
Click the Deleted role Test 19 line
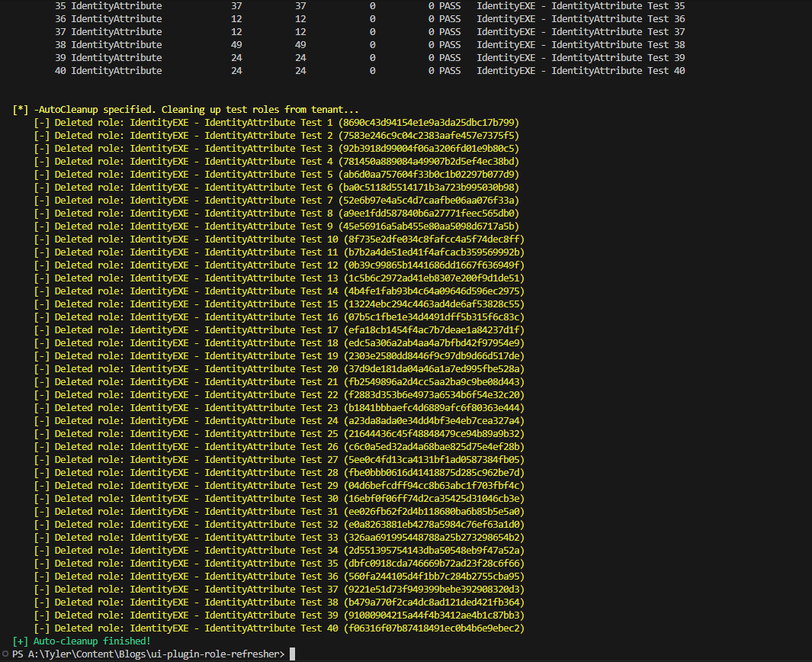[279, 356]
